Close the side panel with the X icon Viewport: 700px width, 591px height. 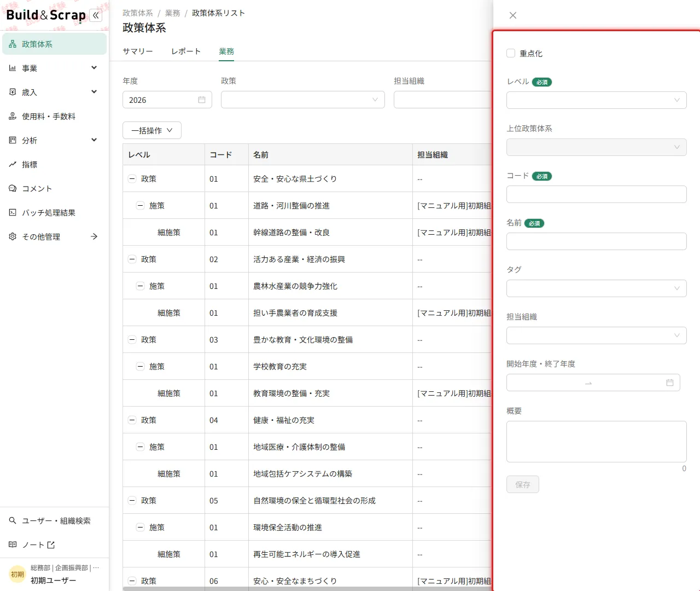(513, 15)
